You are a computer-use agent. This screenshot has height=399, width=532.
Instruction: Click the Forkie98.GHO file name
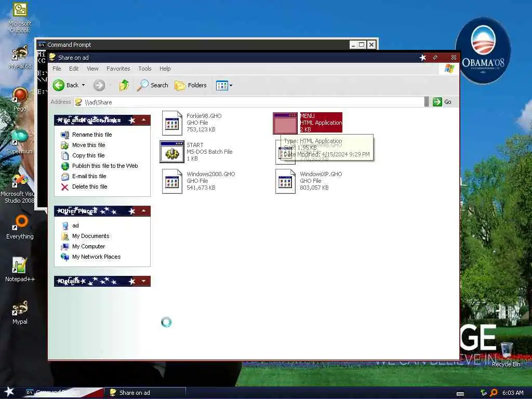(x=204, y=116)
